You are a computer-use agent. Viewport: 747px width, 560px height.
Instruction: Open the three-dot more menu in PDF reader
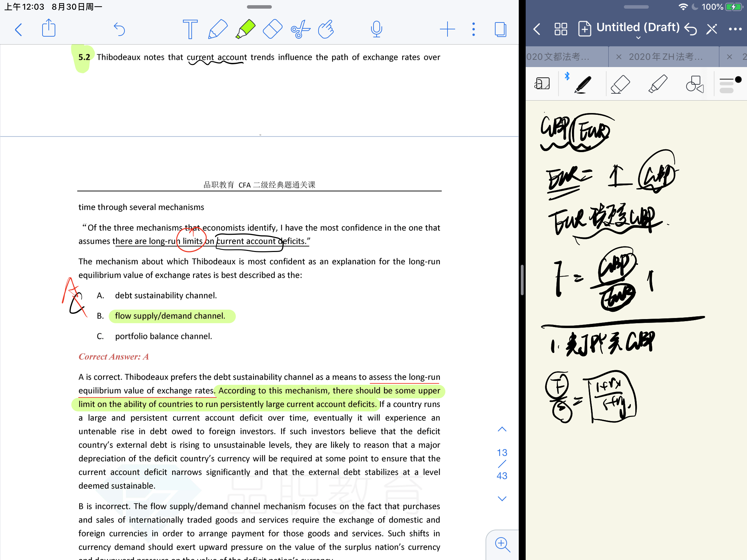click(474, 29)
